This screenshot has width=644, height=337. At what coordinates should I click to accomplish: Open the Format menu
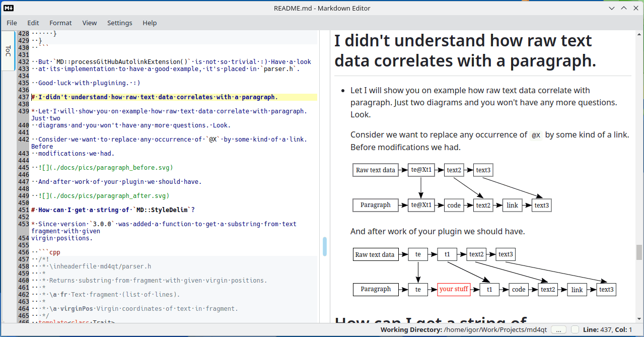[60, 23]
